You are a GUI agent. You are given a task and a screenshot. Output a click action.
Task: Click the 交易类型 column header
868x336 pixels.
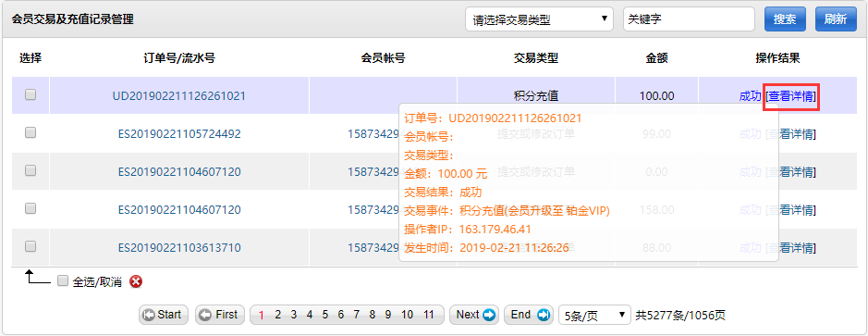click(x=536, y=57)
